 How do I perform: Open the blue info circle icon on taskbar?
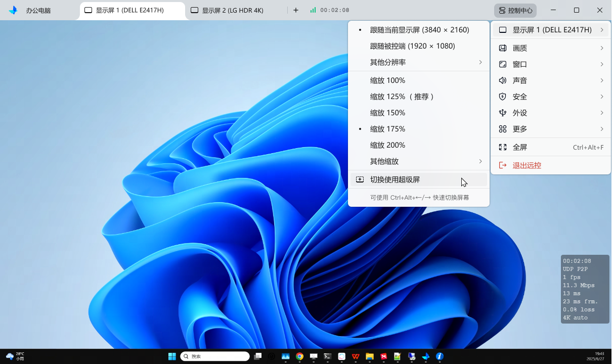pyautogui.click(x=440, y=356)
